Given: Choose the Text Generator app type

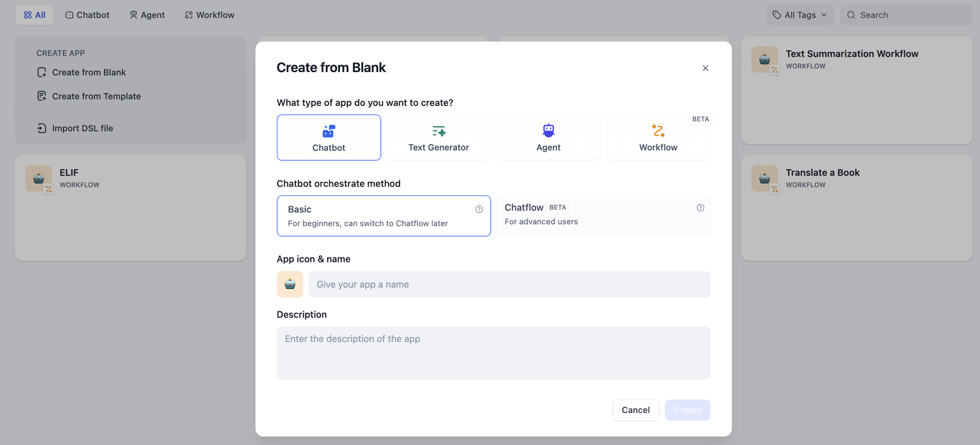Looking at the screenshot, I should [438, 137].
